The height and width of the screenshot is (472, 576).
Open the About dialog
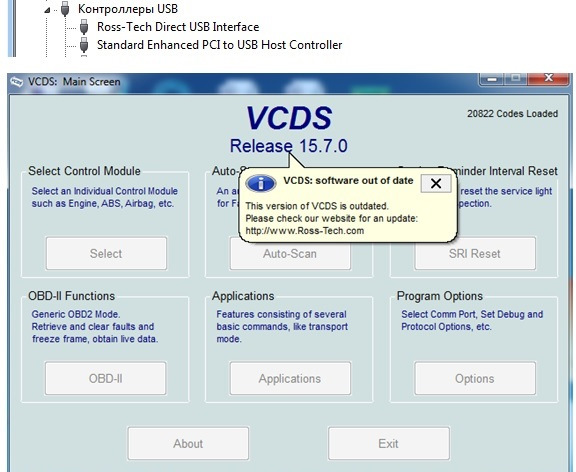tap(188, 443)
